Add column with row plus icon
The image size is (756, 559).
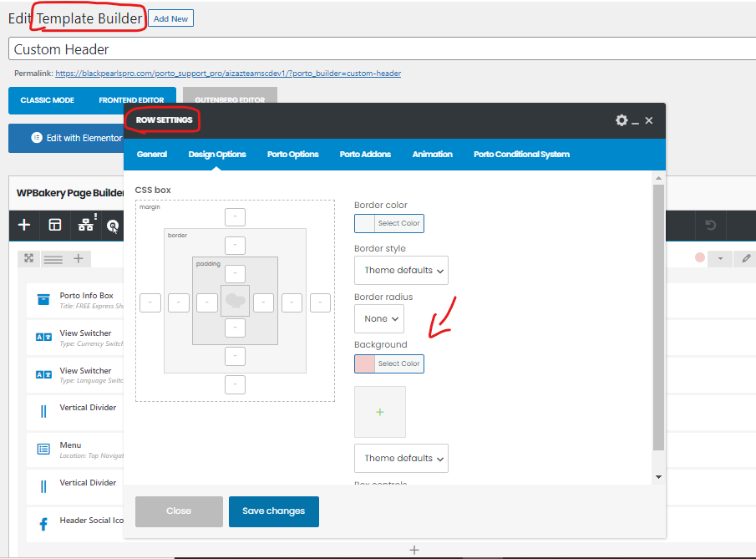point(79,258)
